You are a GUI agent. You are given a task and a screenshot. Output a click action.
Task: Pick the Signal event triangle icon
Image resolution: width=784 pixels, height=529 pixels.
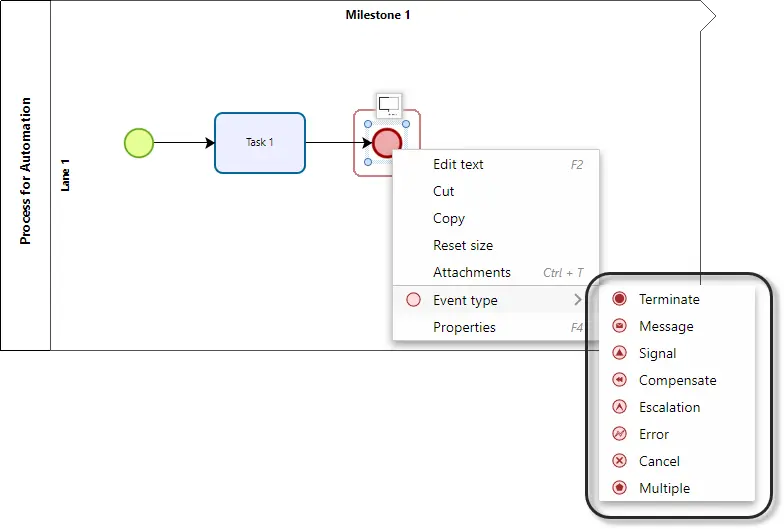pos(619,353)
